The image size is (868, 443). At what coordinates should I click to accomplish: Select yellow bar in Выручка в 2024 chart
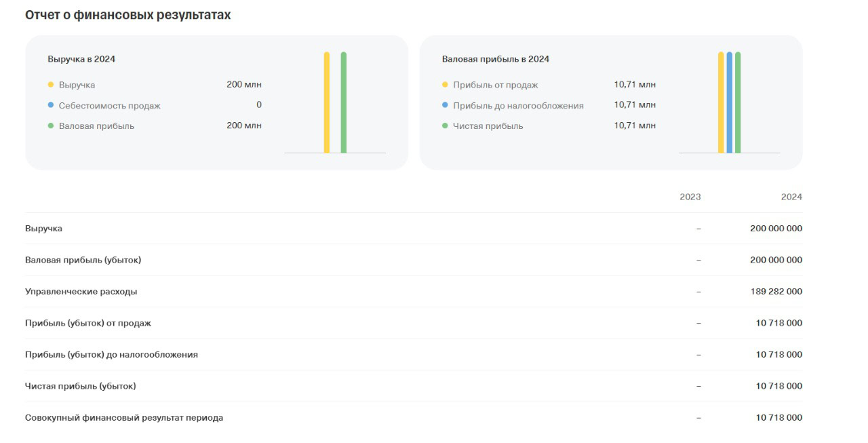pos(327,102)
